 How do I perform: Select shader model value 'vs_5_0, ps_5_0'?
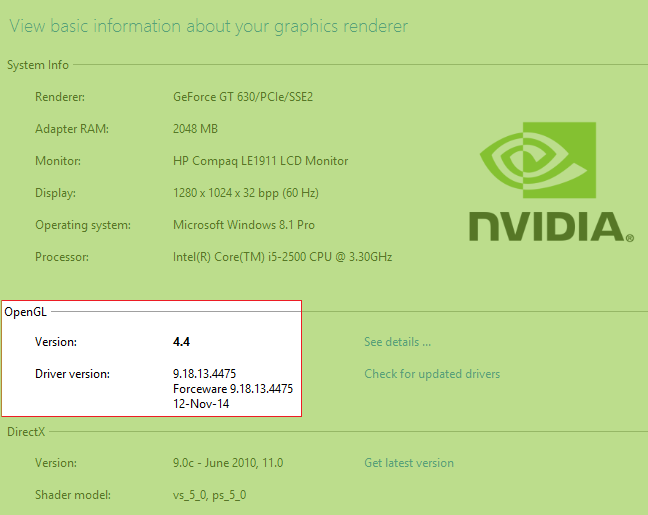(x=210, y=495)
